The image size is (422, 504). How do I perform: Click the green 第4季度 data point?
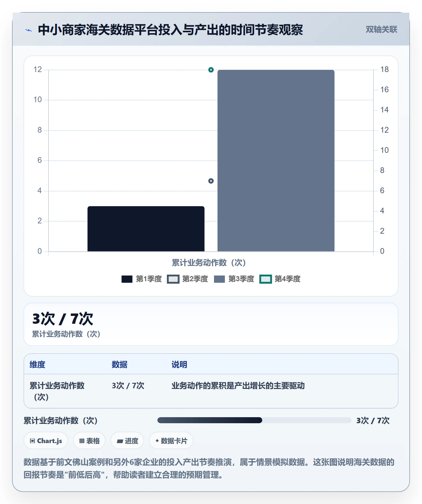211,70
